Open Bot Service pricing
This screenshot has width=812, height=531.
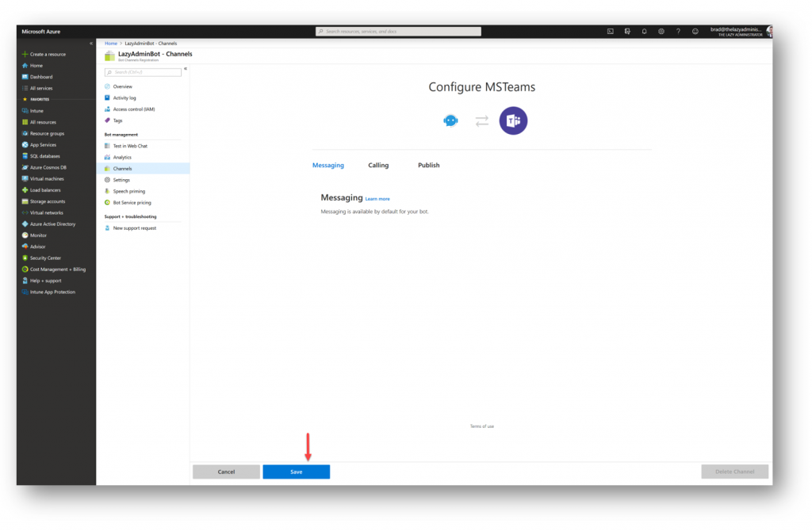coord(132,203)
